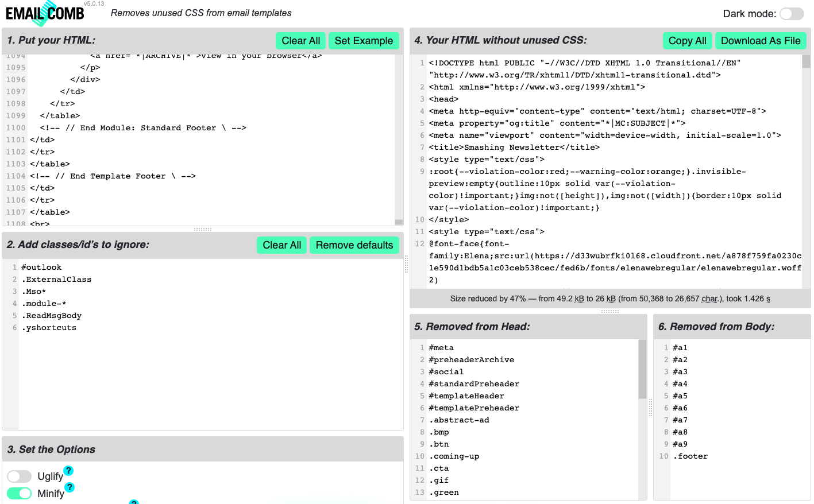The image size is (814, 504).
Task: Click Download As File
Action: 760,41
